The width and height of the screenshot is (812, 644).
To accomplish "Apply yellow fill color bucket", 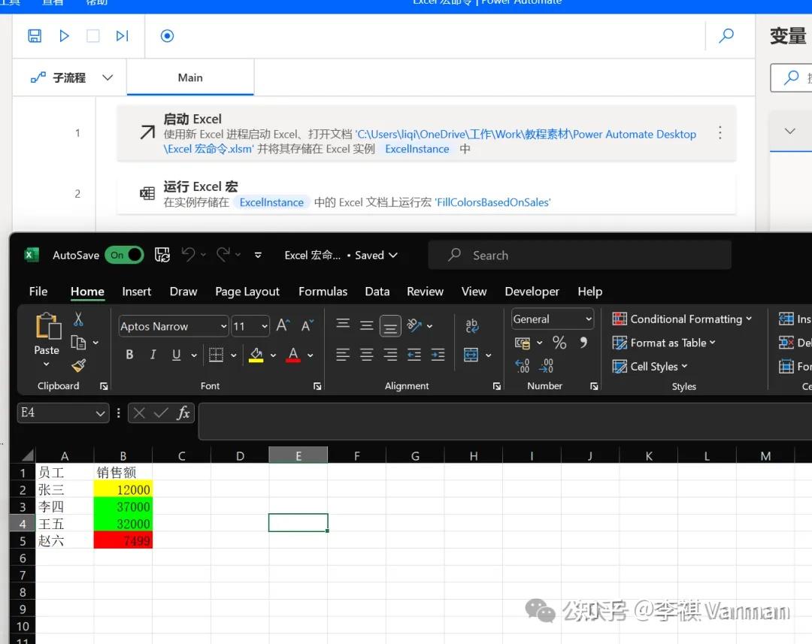I will [x=256, y=355].
